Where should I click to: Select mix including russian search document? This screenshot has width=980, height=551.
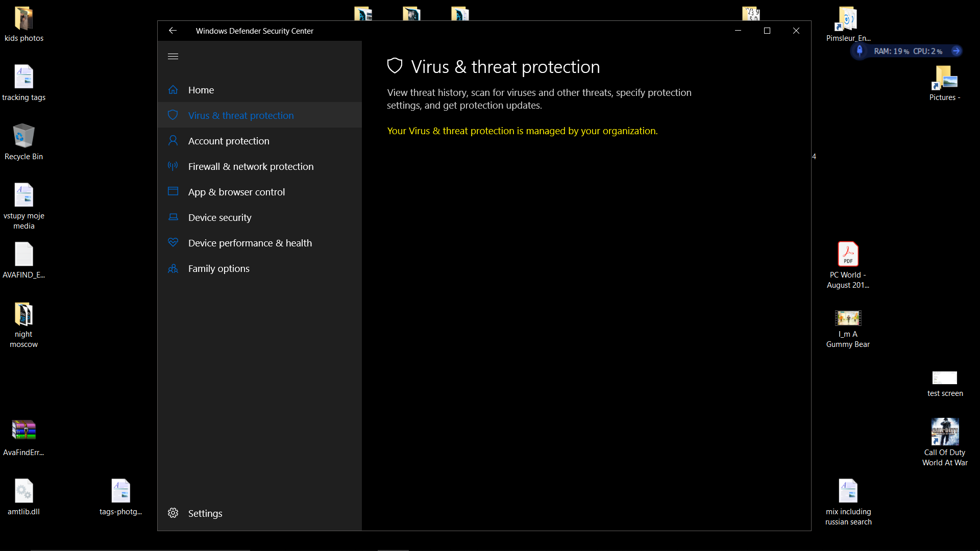point(848,502)
